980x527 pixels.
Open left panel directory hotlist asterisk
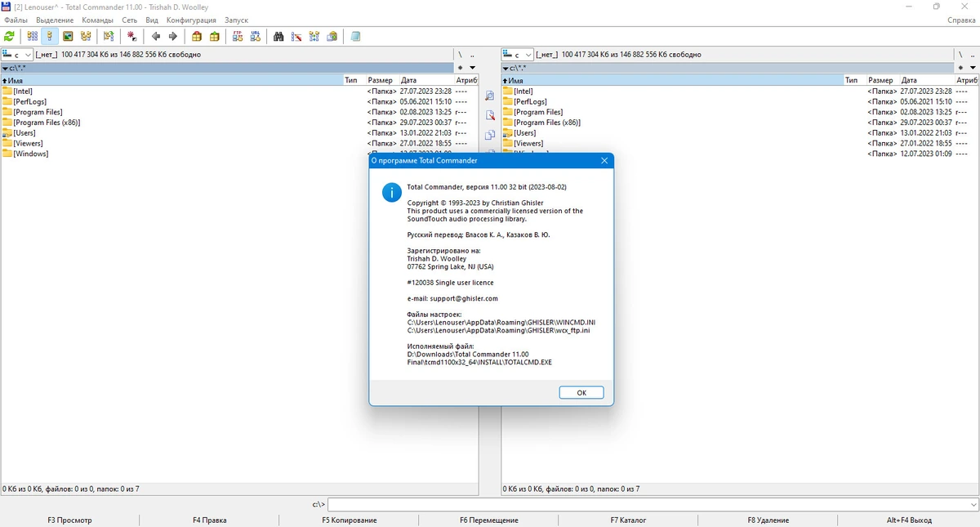(461, 68)
